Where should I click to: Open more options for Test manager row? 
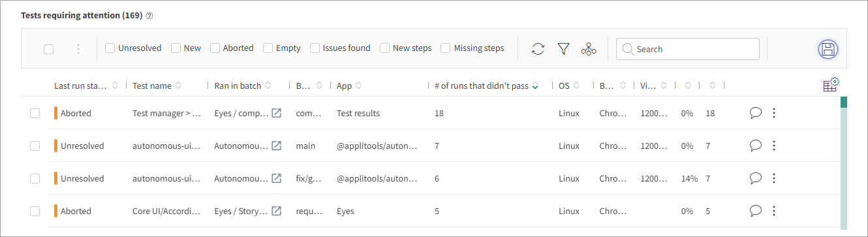(x=774, y=113)
